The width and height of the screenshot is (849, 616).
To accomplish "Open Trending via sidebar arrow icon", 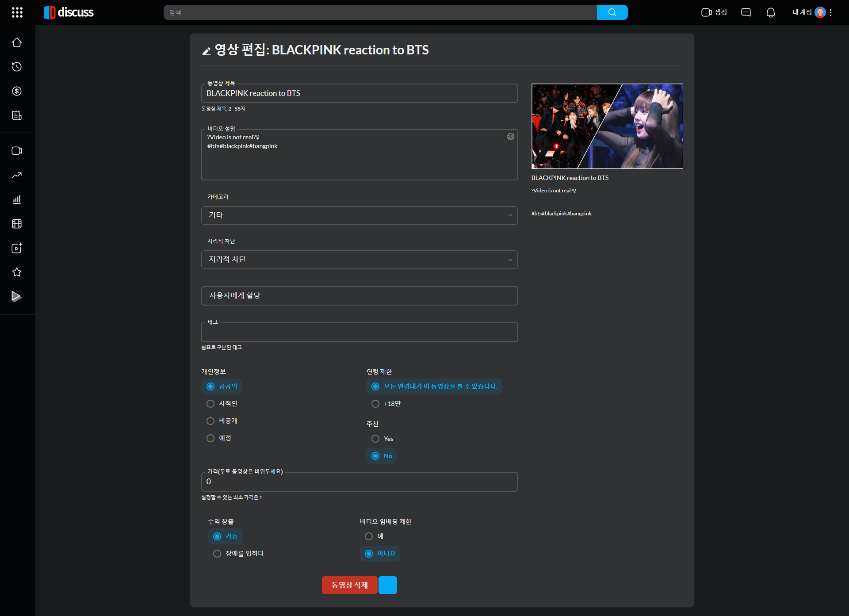I will pos(17,175).
